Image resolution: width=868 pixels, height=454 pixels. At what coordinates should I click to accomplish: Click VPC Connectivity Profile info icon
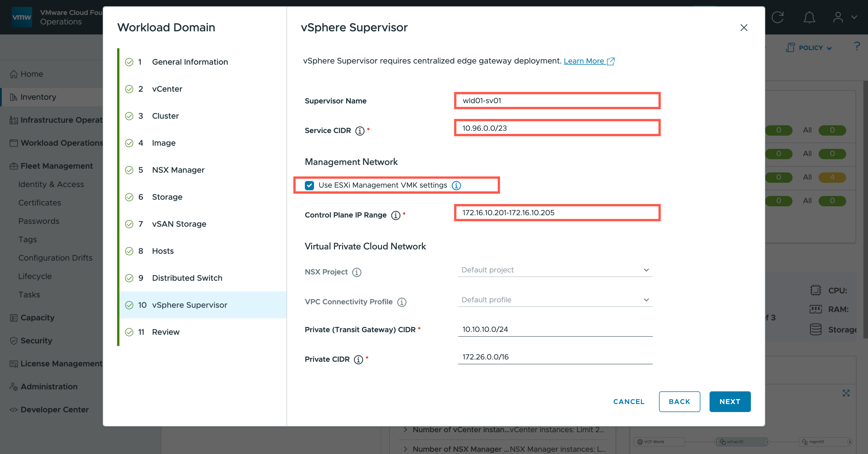(x=401, y=302)
